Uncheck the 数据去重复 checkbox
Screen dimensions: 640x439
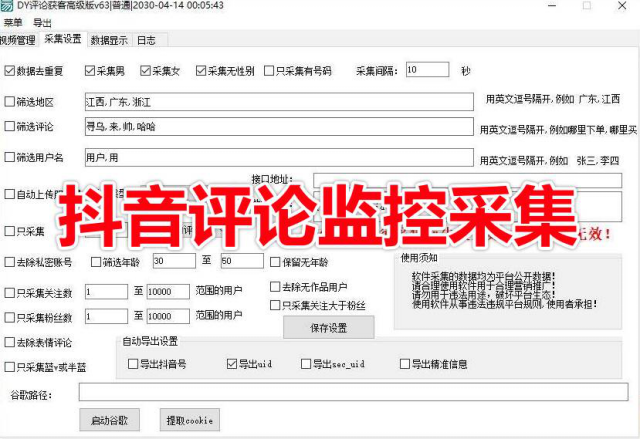pos(10,71)
